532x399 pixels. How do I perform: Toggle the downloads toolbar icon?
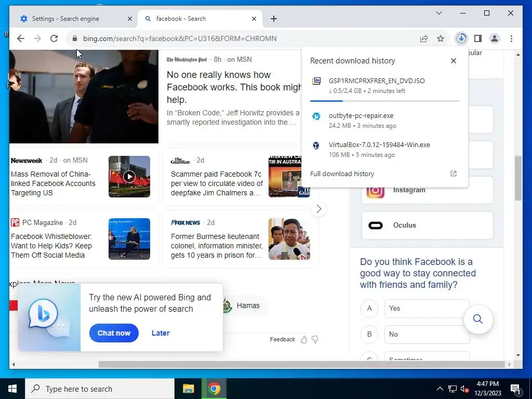pos(461,38)
